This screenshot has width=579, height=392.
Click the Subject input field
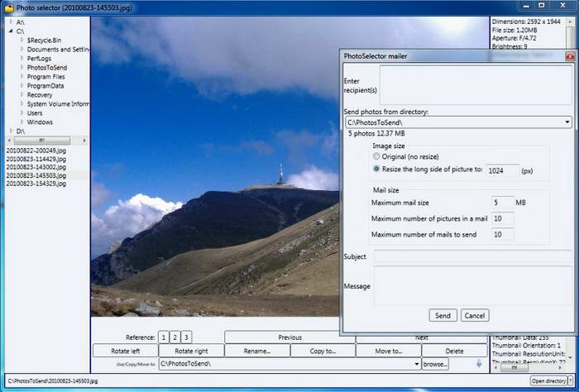click(x=473, y=256)
